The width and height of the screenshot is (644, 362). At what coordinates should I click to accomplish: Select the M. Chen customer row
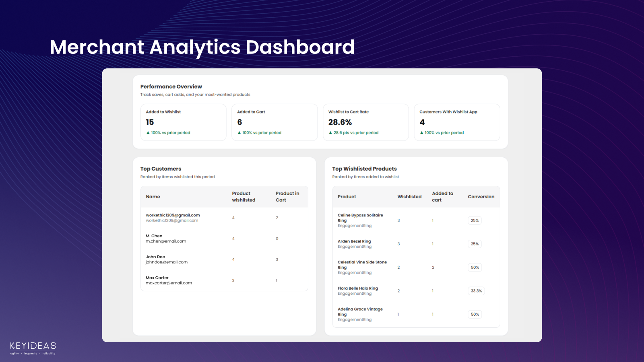coord(224,239)
